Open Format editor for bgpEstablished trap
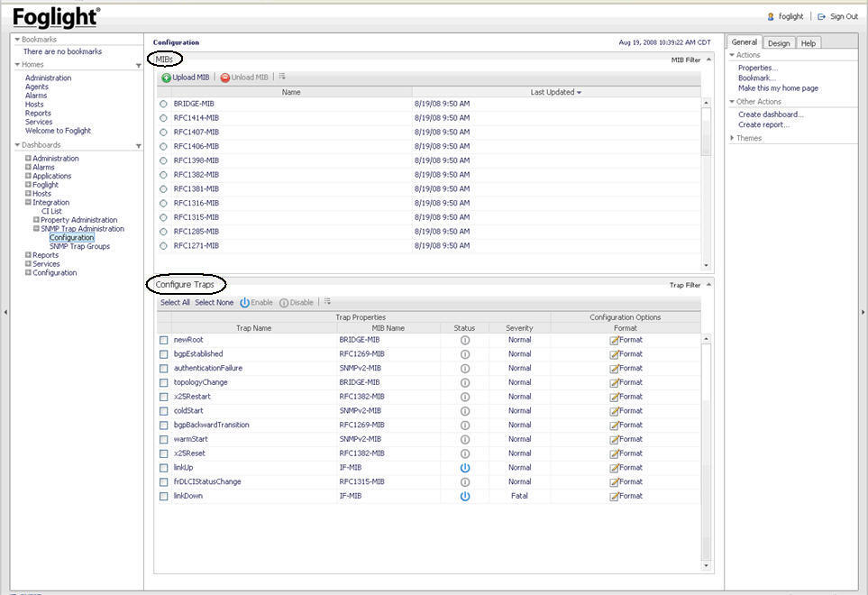Viewport: 868px width, 595px height. click(x=626, y=354)
